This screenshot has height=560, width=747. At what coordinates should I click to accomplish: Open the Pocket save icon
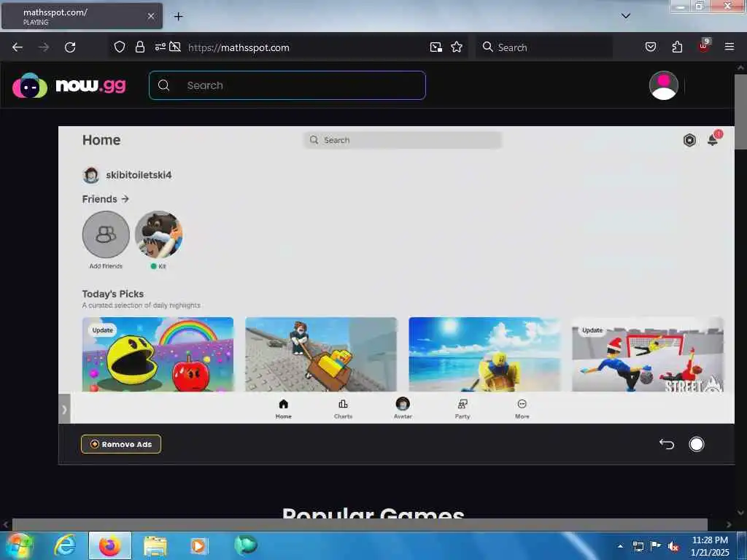[x=651, y=47]
